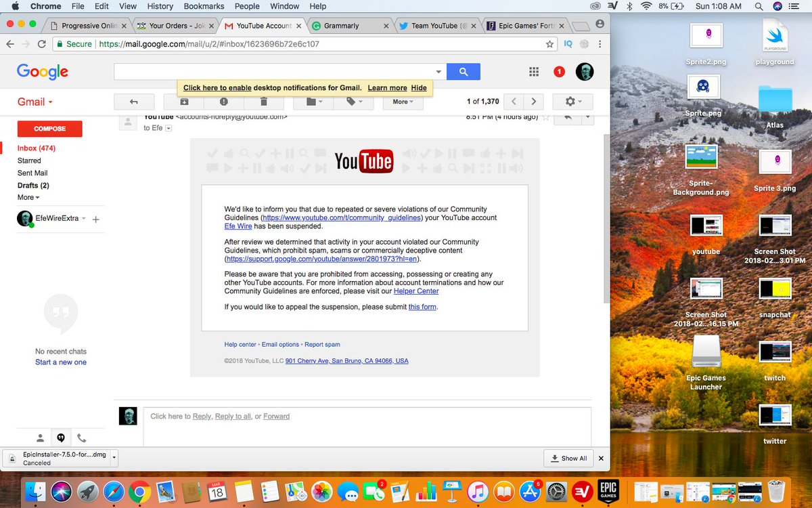The image size is (812, 508).
Task: Open the Google account avatar
Action: pos(585,72)
